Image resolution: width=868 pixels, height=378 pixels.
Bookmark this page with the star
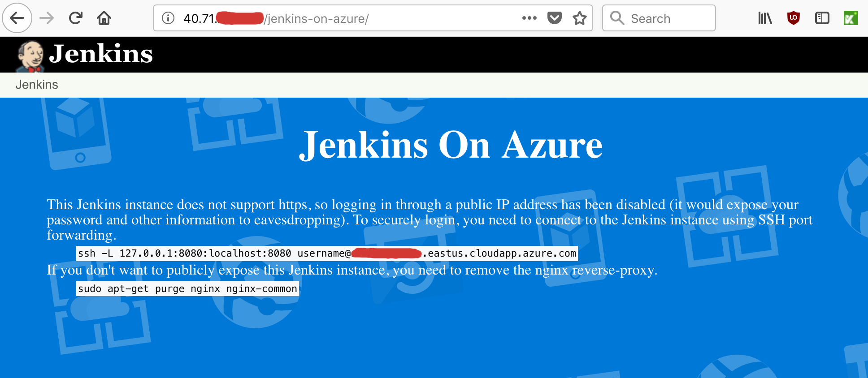coord(580,18)
